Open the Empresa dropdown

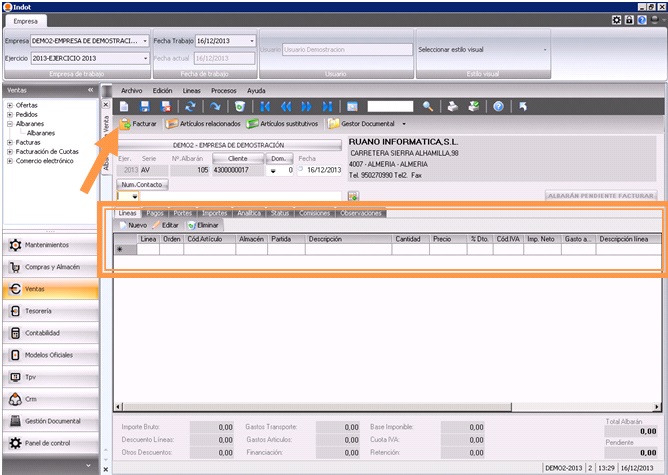(146, 41)
